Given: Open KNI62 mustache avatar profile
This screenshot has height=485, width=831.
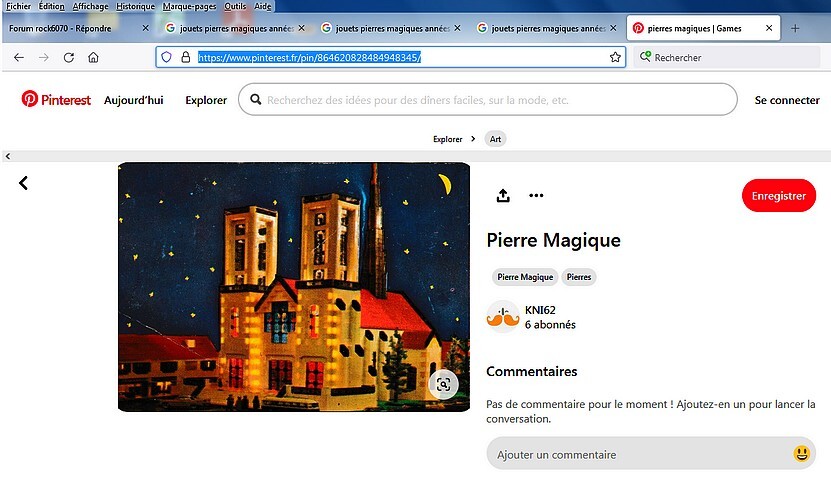Looking at the screenshot, I should pyautogui.click(x=503, y=316).
